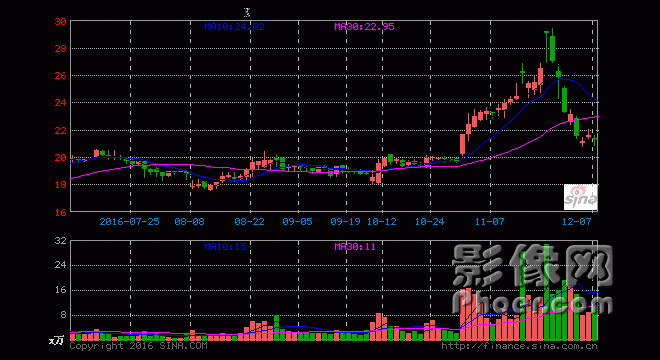Select the 09-19 date axis label
660x360 pixels.
[x=346, y=221]
